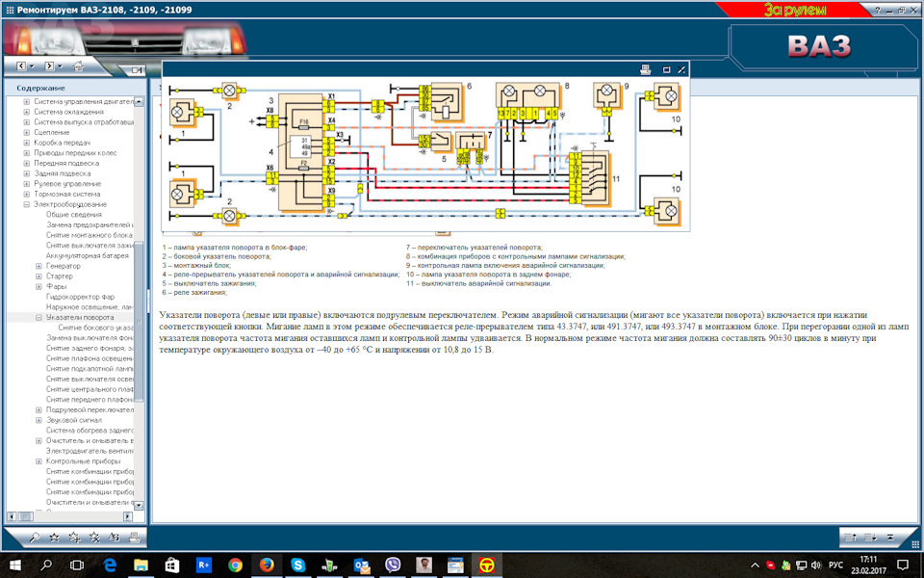Open Skype from taskbar

[x=298, y=565]
